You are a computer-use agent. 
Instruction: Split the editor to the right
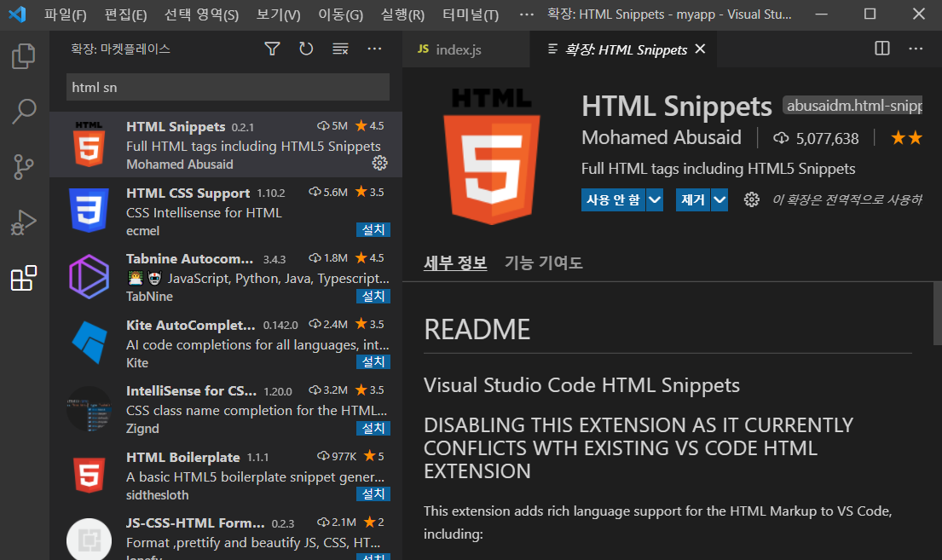(x=882, y=49)
